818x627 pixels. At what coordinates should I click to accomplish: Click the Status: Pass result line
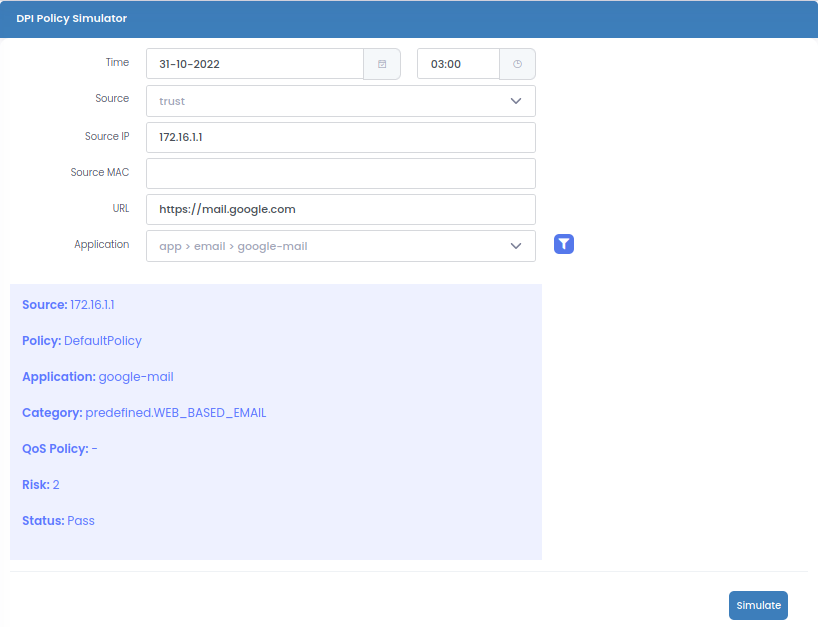(x=58, y=521)
